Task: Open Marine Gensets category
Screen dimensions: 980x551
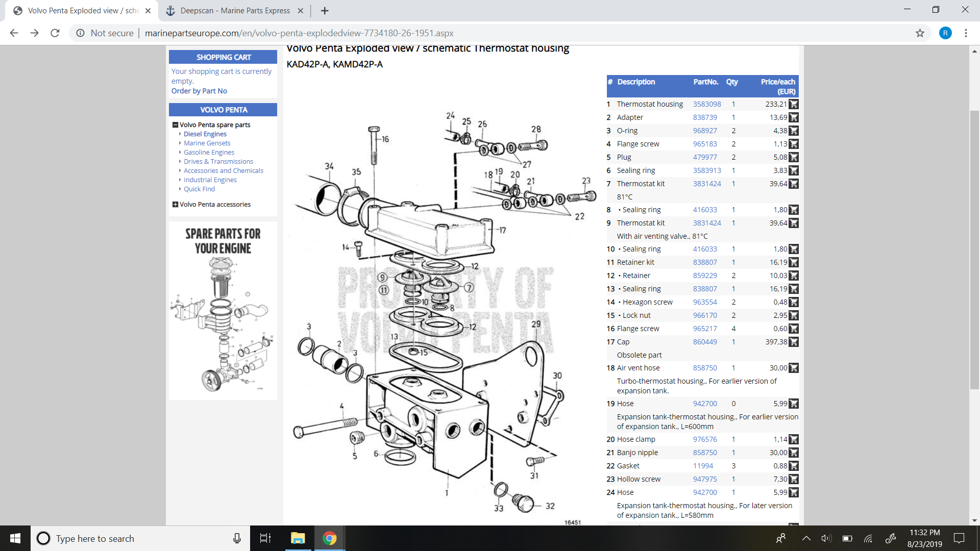Action: tap(207, 143)
